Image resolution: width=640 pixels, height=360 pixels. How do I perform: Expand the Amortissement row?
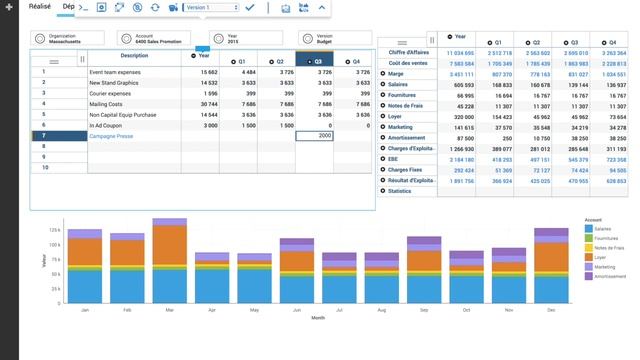tap(383, 138)
